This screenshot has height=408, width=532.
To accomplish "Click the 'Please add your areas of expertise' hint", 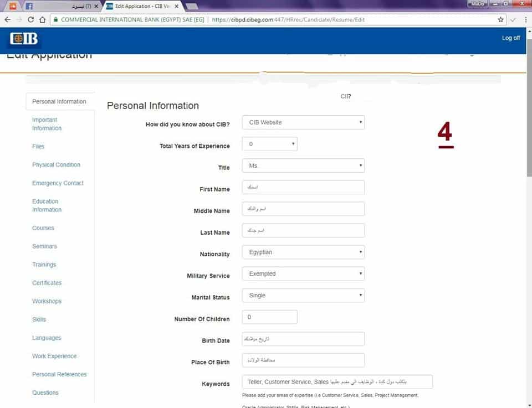I will click(x=330, y=395).
